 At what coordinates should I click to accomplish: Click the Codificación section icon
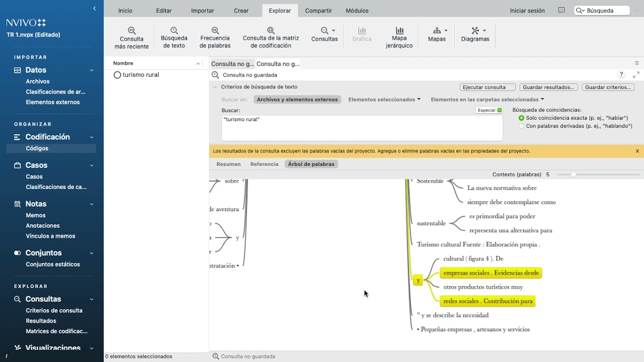point(17,137)
